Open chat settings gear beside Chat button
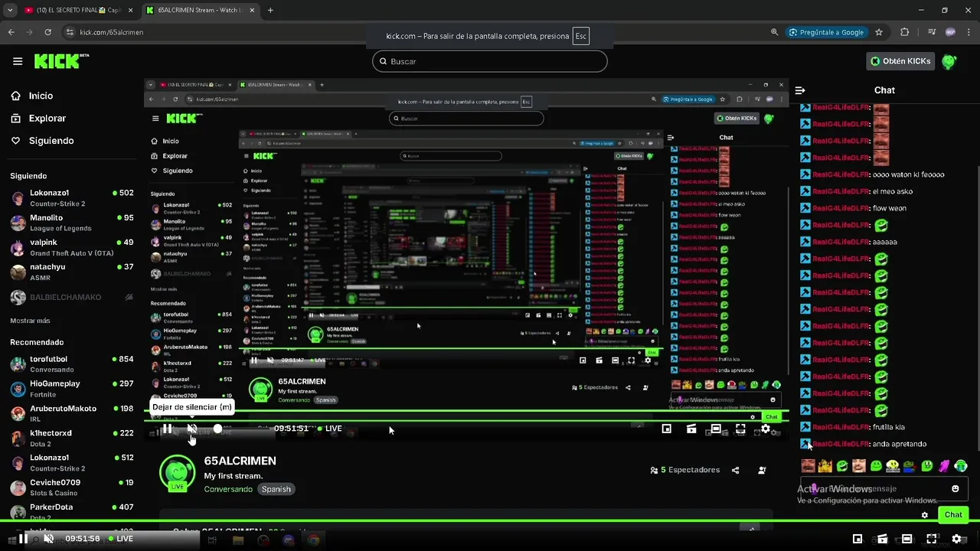This screenshot has width=980, height=551. point(924,515)
